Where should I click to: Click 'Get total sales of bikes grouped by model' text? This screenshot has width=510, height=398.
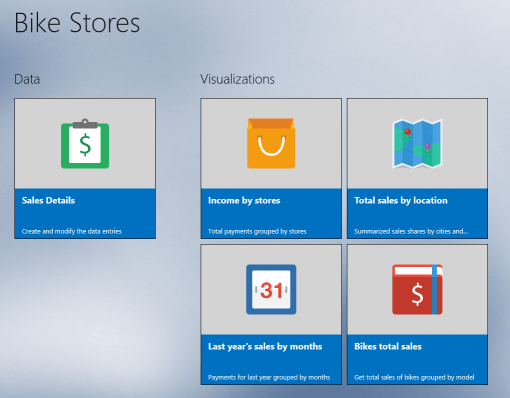coord(414,377)
